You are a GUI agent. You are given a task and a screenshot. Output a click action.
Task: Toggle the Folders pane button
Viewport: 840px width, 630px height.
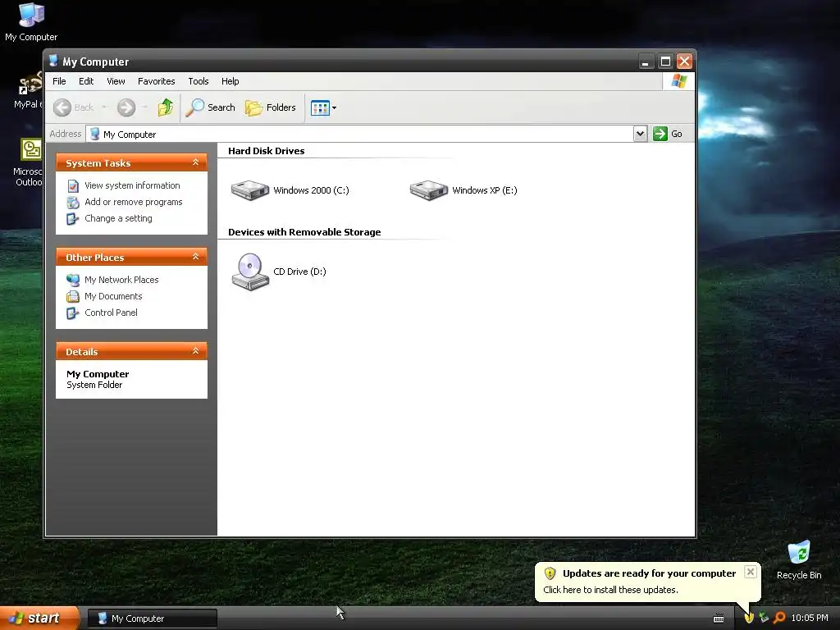pyautogui.click(x=271, y=107)
